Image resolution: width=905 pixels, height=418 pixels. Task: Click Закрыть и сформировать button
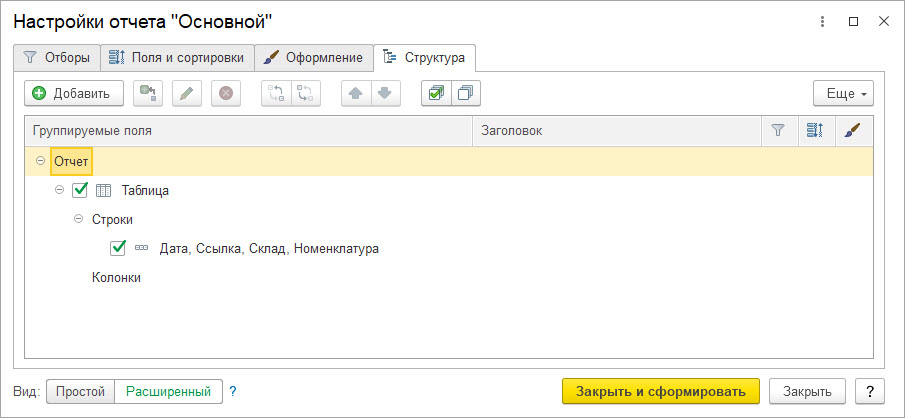click(x=661, y=391)
